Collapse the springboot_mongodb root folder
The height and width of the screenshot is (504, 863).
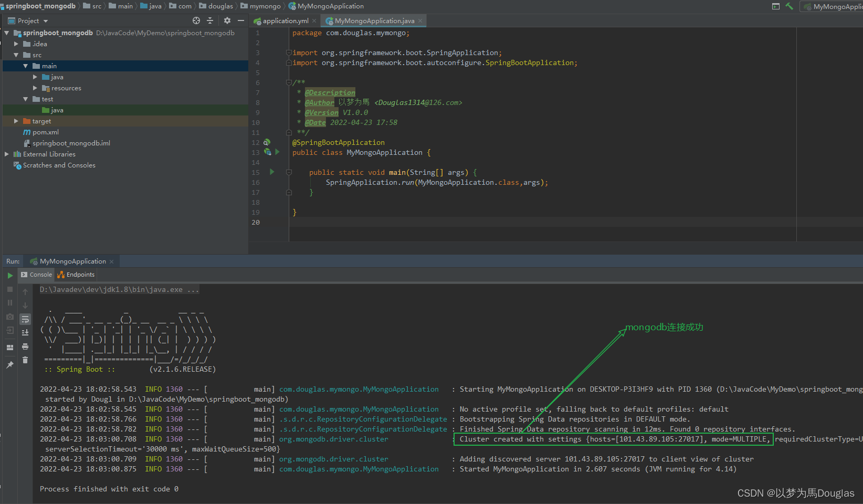pyautogui.click(x=7, y=33)
